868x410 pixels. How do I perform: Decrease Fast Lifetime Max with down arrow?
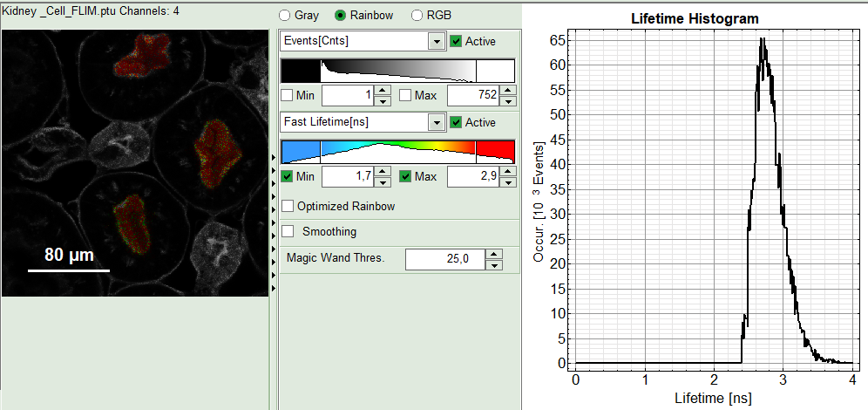(505, 181)
